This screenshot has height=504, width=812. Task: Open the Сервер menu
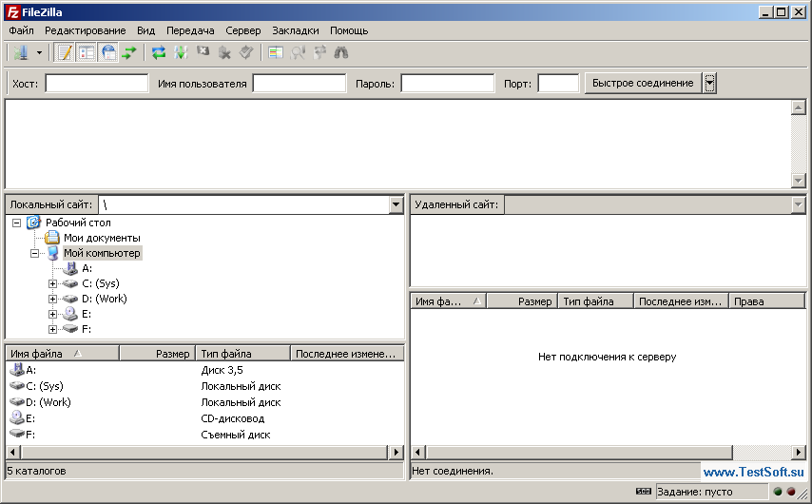tap(242, 30)
